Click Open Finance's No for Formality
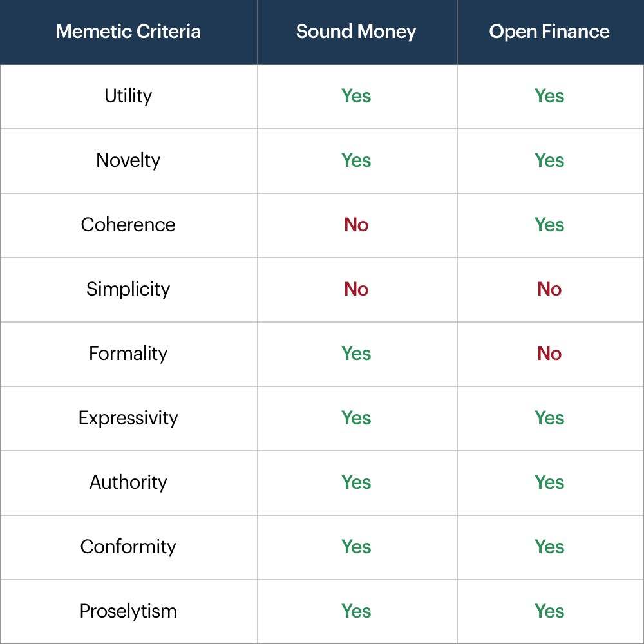Screen dimensions: 644x644 pos(549,354)
